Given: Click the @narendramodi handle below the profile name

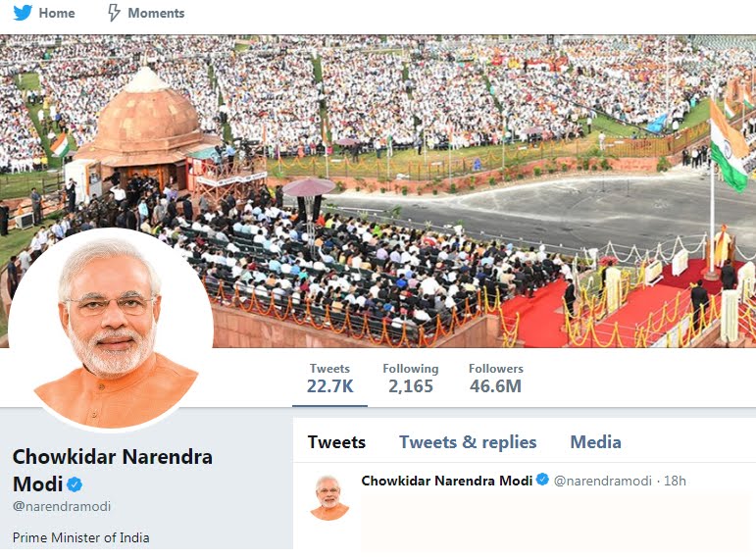Looking at the screenshot, I should tap(62, 506).
